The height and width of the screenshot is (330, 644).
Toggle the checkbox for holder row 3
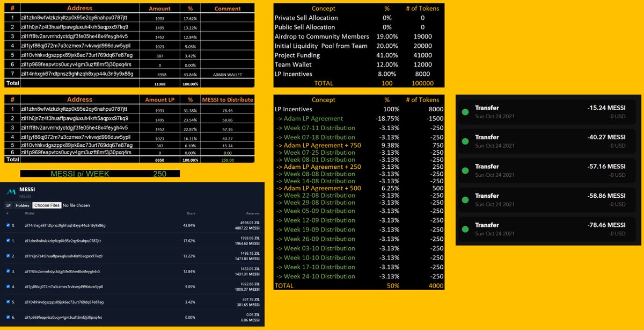click(8, 271)
